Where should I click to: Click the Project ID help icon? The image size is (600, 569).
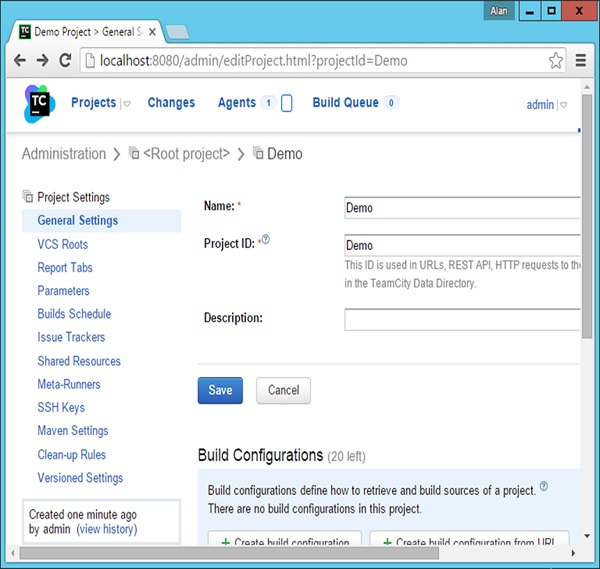[266, 241]
